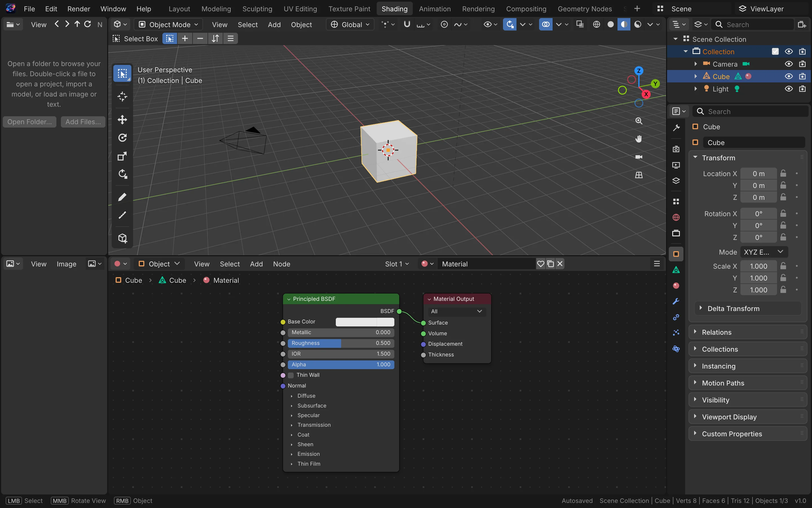Hide the Cube in the outliner

789,76
